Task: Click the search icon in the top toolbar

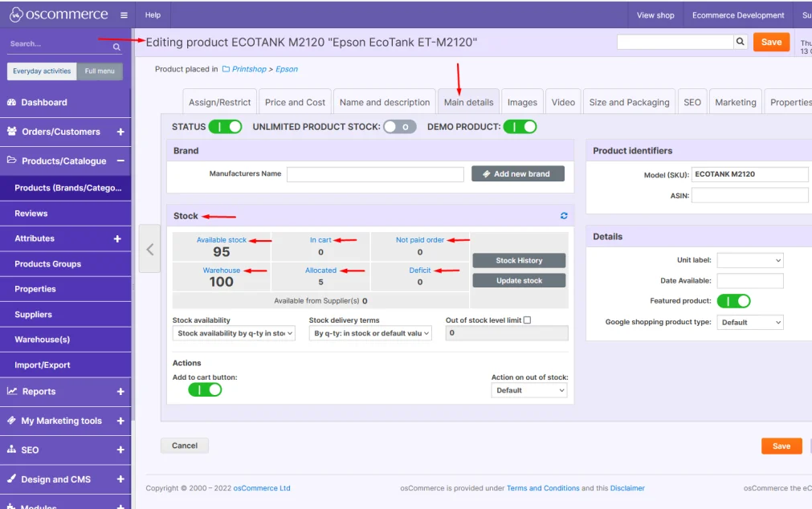Action: pyautogui.click(x=739, y=41)
